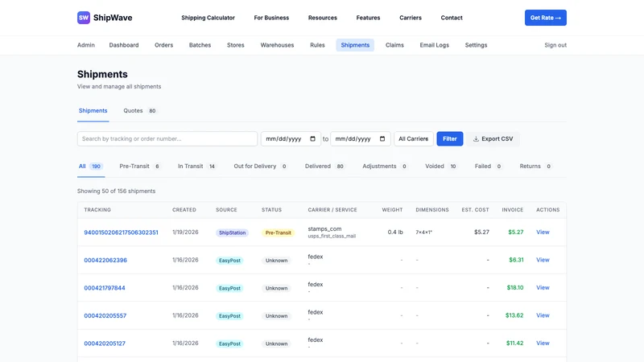Click Unknown status in row 000421797844

coord(276,288)
